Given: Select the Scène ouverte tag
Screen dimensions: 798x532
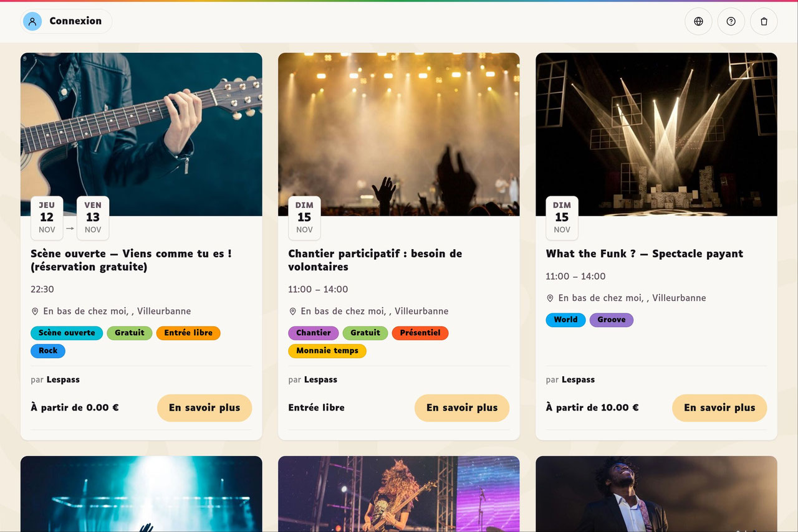Looking at the screenshot, I should coord(67,333).
